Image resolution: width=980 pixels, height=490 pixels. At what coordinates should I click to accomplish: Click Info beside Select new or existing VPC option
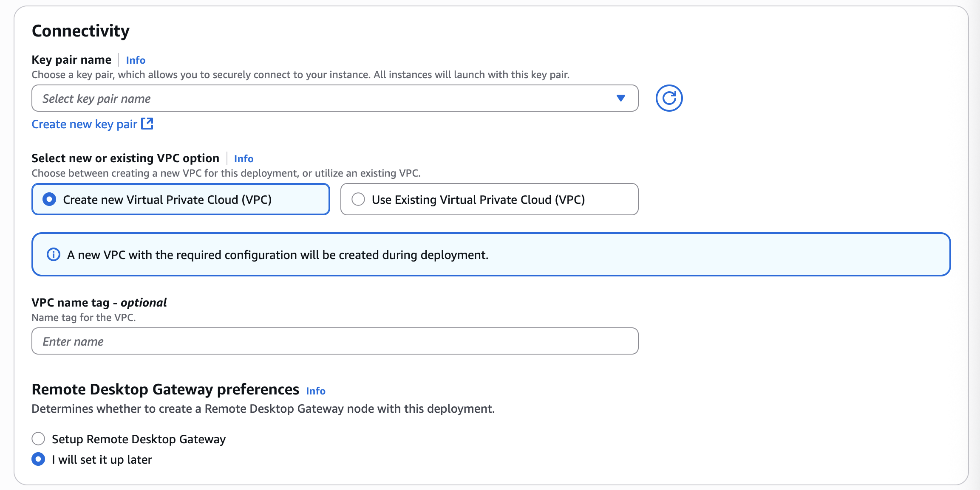(244, 158)
